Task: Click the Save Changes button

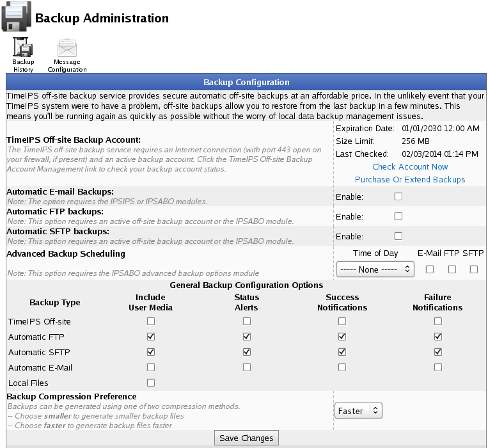Action: coord(246,438)
